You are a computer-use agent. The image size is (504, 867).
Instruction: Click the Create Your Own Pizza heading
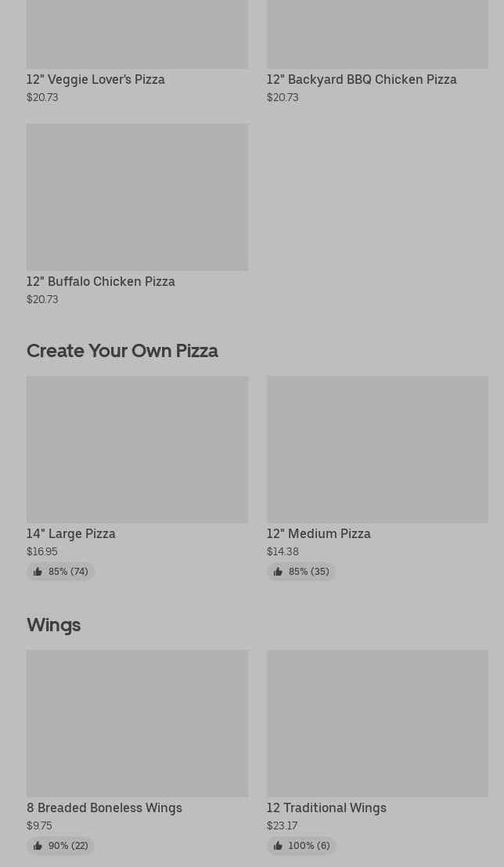pos(122,351)
